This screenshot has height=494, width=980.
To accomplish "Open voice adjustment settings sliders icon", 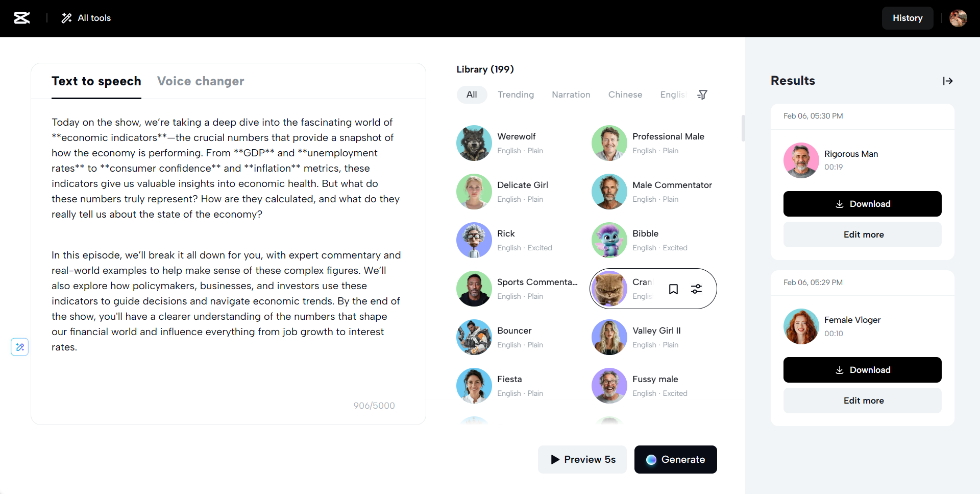I will point(696,289).
